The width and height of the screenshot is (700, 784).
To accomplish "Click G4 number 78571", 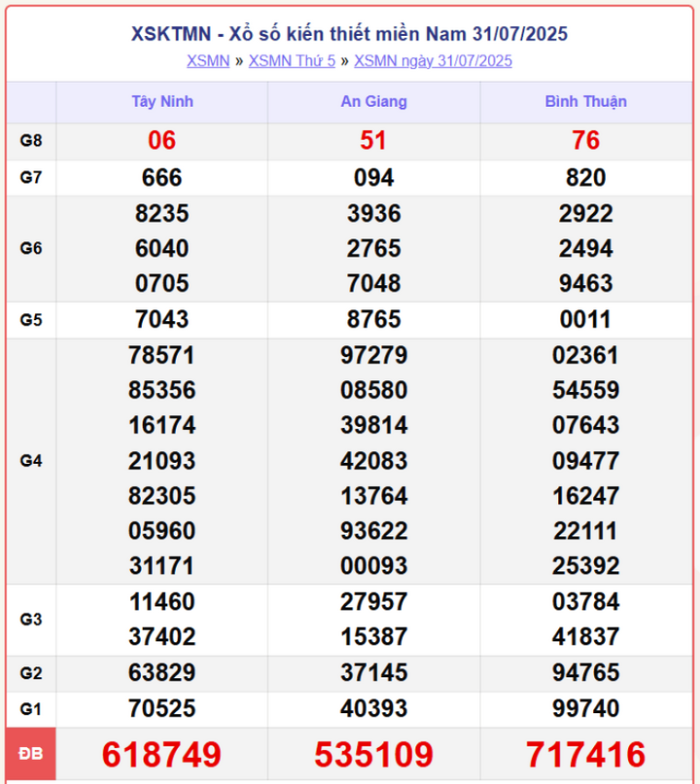I will 162,355.
